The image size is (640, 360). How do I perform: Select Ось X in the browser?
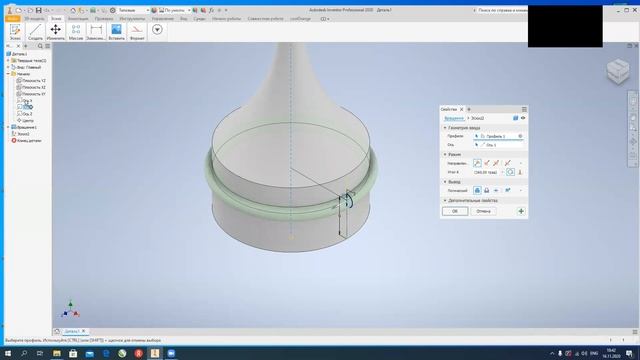point(24,100)
